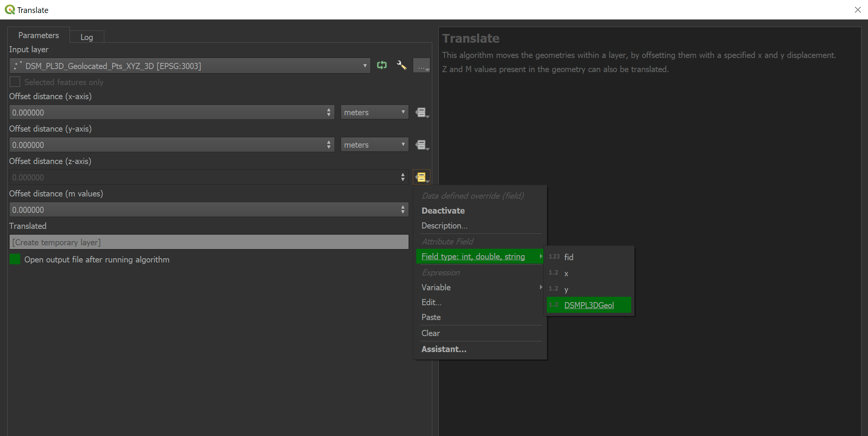The width and height of the screenshot is (868, 436).
Task: Toggle Selected features only checkbox
Action: (x=15, y=82)
